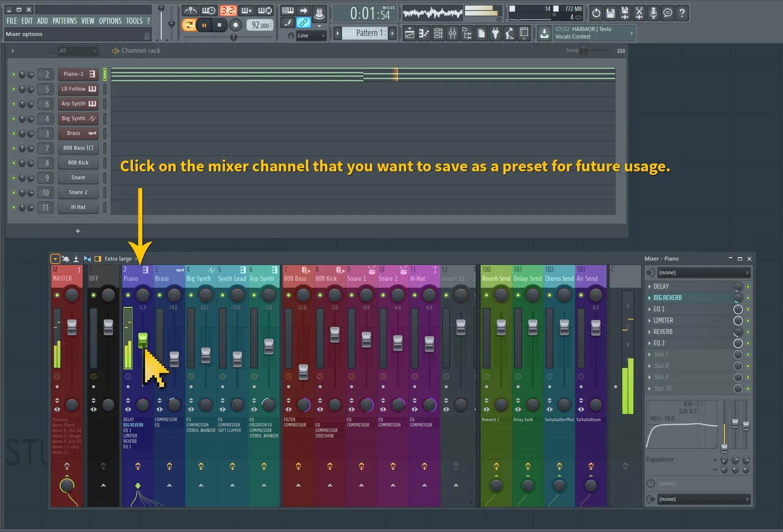Toggle the EQ 2 effect slot LED
The height and width of the screenshot is (532, 783).
748,343
